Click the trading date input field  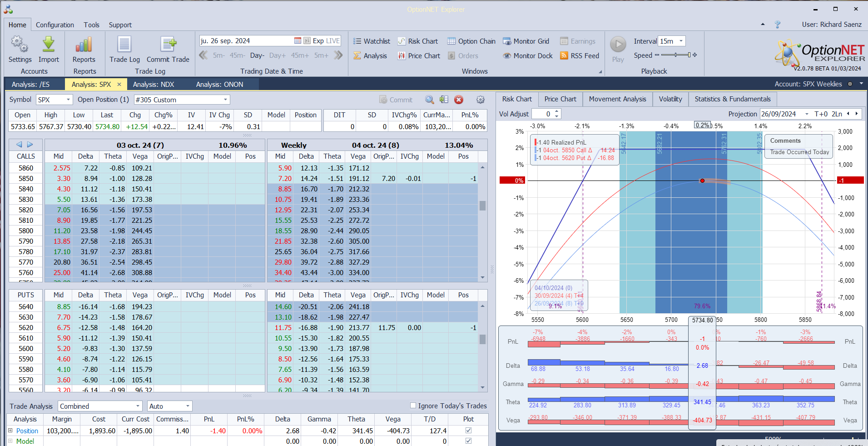pos(246,40)
